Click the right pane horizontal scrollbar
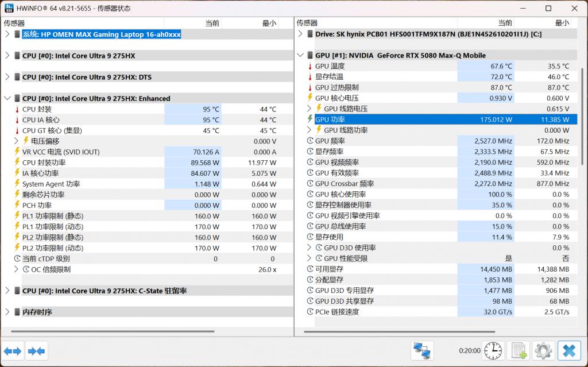 [400, 331]
